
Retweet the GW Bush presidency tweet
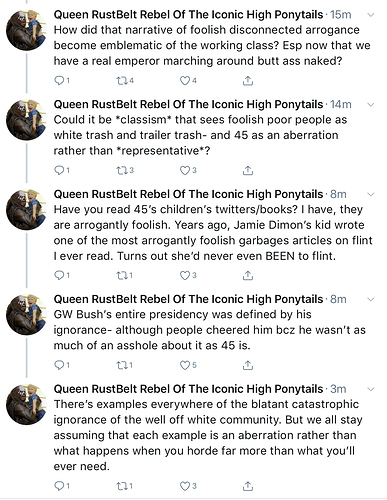click(125, 365)
